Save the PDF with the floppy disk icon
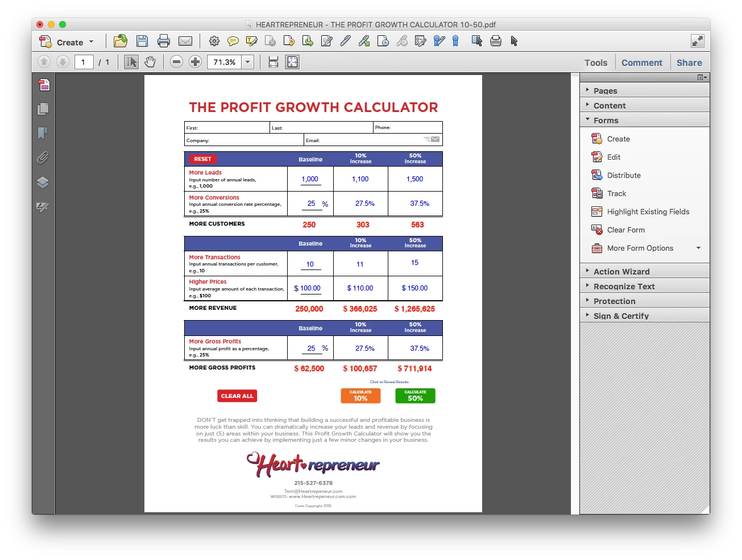Screen dimensions: 742x560 (142, 41)
